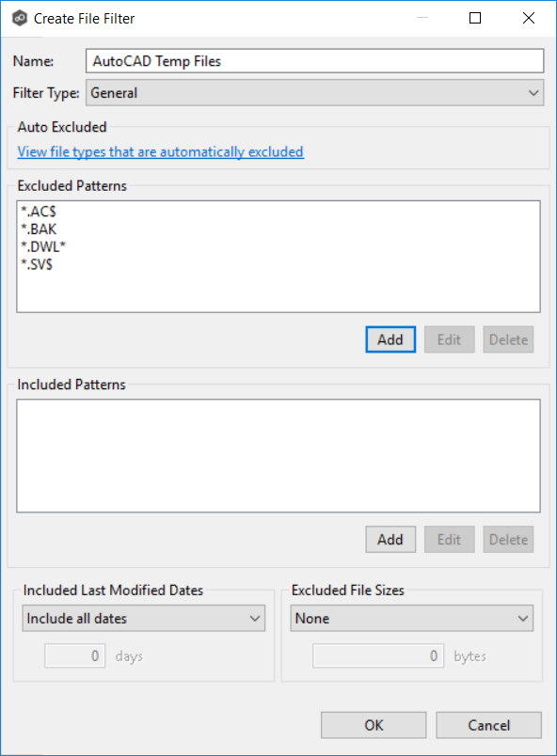This screenshot has height=756, width=557.
Task: Minimize the Create File Filter window
Action: tap(422, 18)
